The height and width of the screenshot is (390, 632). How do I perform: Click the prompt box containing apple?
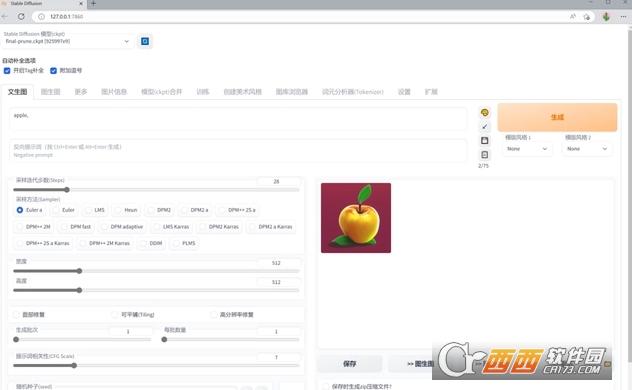click(x=238, y=119)
